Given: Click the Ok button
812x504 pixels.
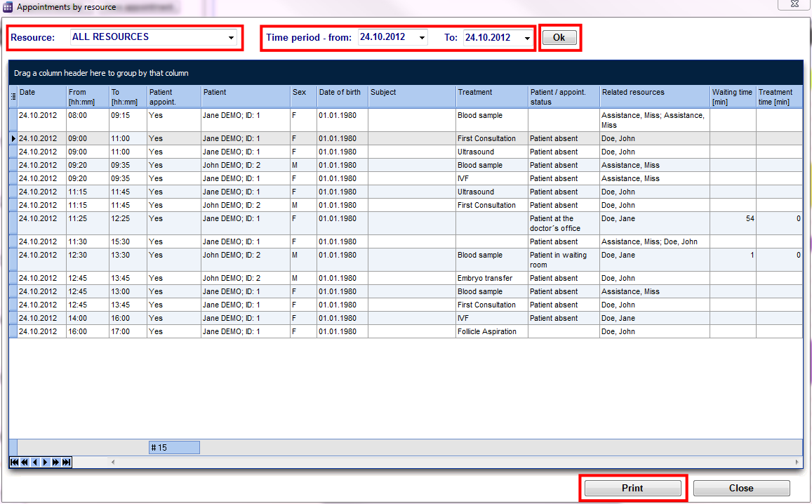Looking at the screenshot, I should pos(559,37).
